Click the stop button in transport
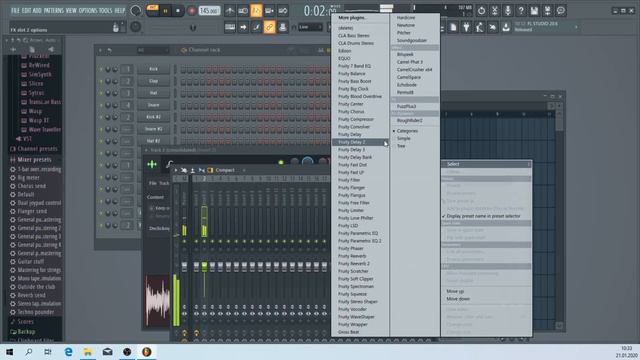The height and width of the screenshot is (360, 640). pos(178,11)
